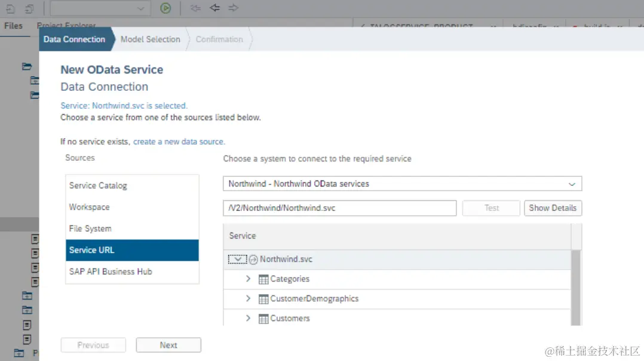This screenshot has width=644, height=361.
Task: Click the Categories table icon
Action: click(x=263, y=279)
